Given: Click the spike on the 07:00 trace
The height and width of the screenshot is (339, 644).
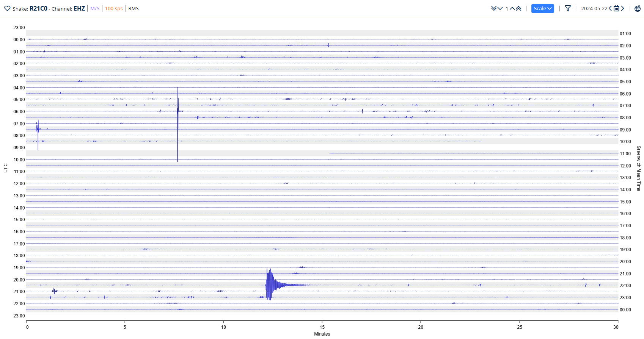Looking at the screenshot, I should (x=38, y=135).
